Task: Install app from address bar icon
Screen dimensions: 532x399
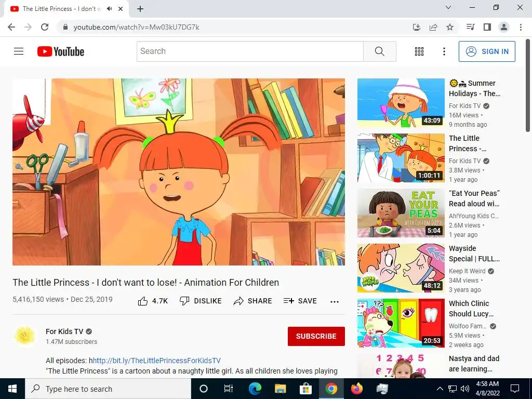Action: coord(416,27)
